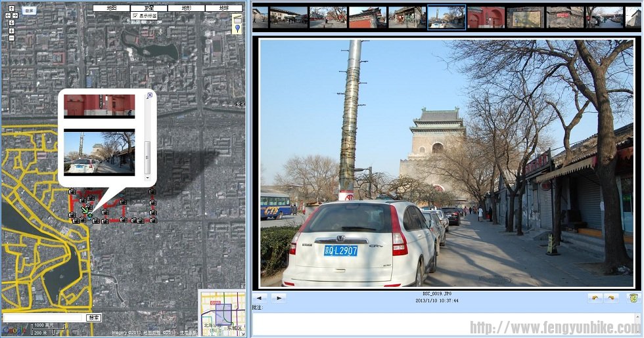The image size is (644, 338).
Task: Click the map zoom-in plus button
Action: click(11, 31)
